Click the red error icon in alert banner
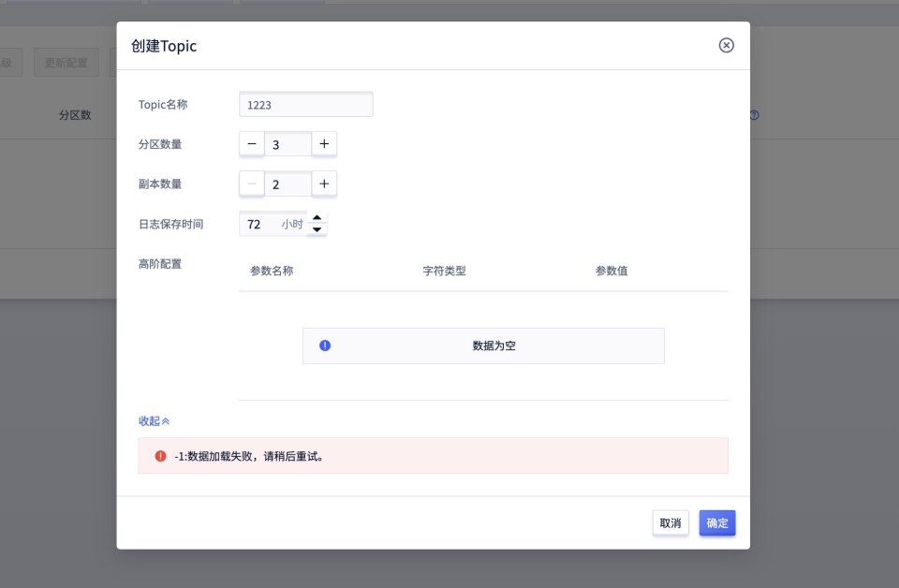The height and width of the screenshot is (588, 899). (x=160, y=456)
